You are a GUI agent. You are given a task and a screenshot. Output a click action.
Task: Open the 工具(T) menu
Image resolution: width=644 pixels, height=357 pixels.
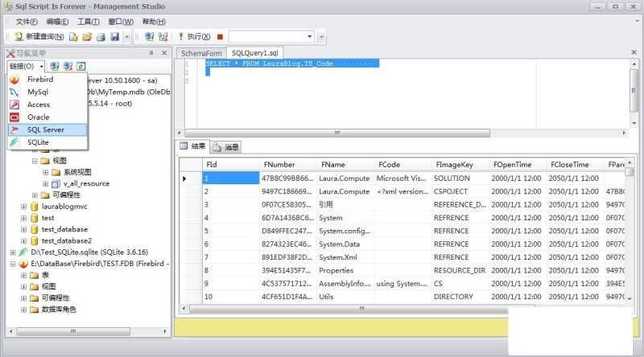[x=89, y=21]
